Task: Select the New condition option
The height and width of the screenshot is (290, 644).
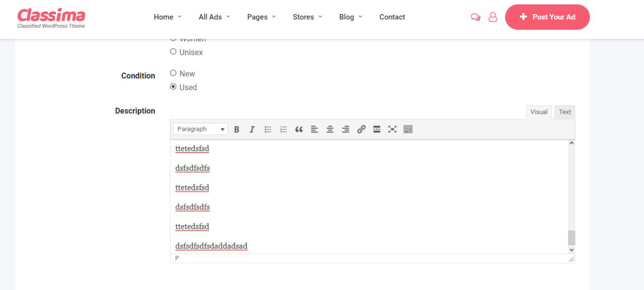Action: coord(173,73)
